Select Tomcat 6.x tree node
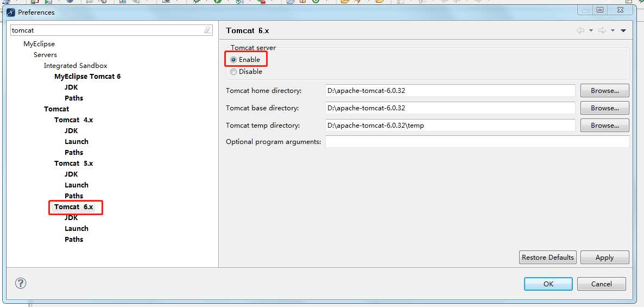644x307 pixels. (x=73, y=206)
